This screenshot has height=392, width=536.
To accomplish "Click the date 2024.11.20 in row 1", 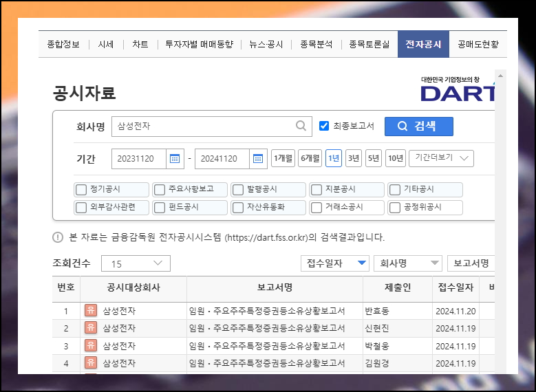I will coord(455,311).
